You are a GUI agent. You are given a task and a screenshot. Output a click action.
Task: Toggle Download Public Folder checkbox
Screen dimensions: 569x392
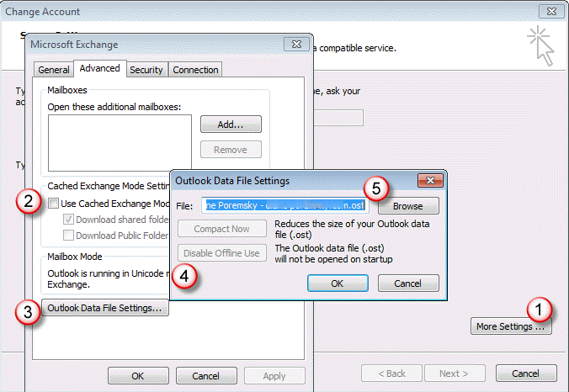[x=68, y=235]
